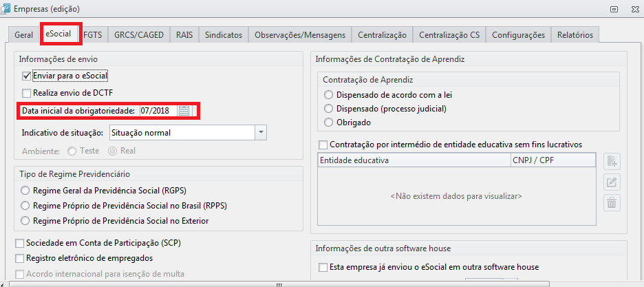This screenshot has height=287, width=644.
Task: Add new entidade educativa record icon
Action: 612,161
